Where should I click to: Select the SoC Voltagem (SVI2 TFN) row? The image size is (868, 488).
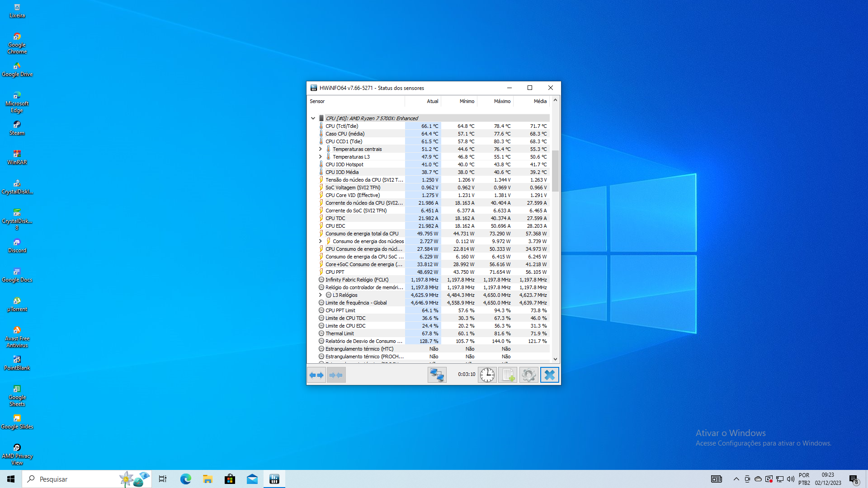429,188
